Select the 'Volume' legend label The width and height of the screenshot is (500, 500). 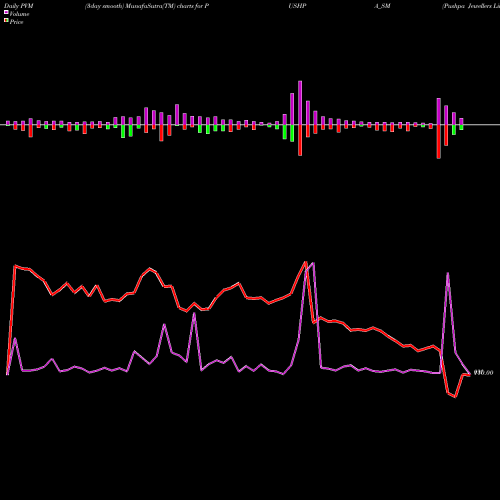(x=19, y=14)
